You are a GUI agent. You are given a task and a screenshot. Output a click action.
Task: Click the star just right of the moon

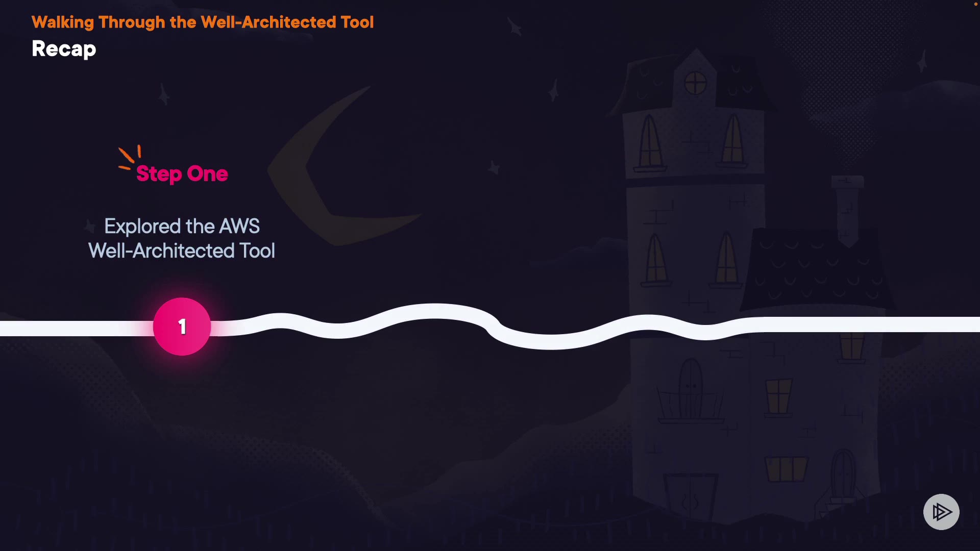click(494, 167)
